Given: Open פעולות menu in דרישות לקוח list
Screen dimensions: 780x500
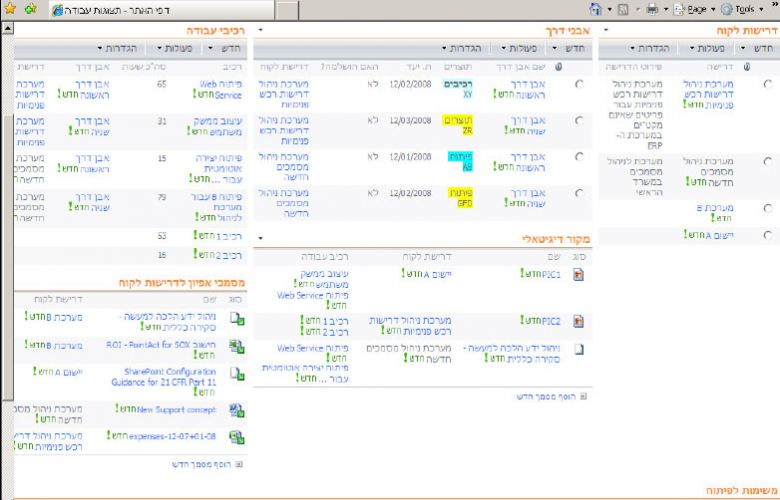Looking at the screenshot, I should pyautogui.click(x=708, y=49).
